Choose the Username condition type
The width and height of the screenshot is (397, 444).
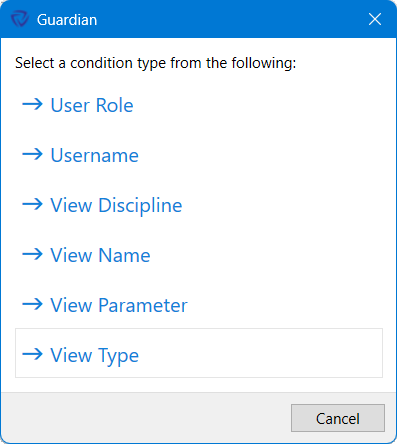[x=199, y=155]
